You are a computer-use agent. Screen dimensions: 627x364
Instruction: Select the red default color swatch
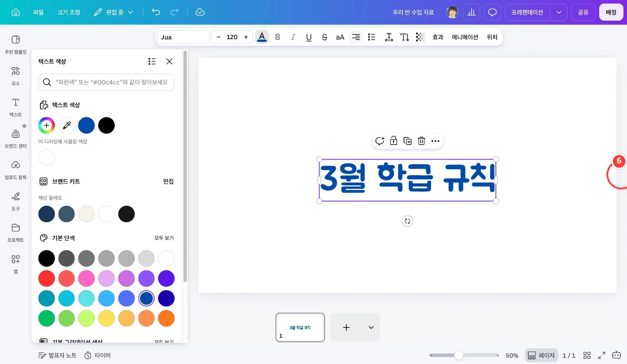pyautogui.click(x=47, y=278)
